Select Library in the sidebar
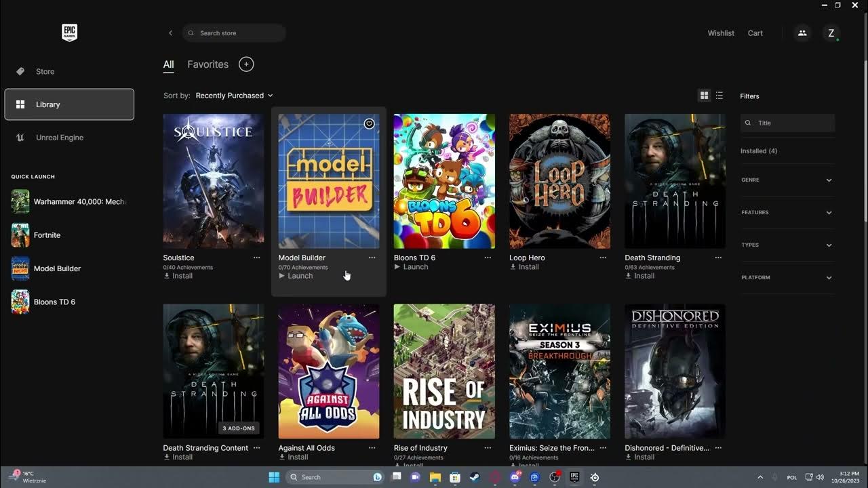Screen dimensions: 868x488 (x=69, y=104)
